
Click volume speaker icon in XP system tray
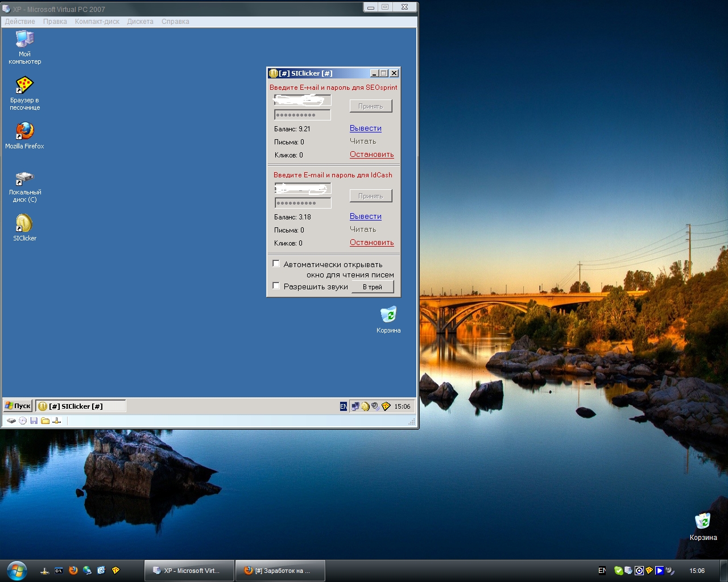tap(375, 406)
